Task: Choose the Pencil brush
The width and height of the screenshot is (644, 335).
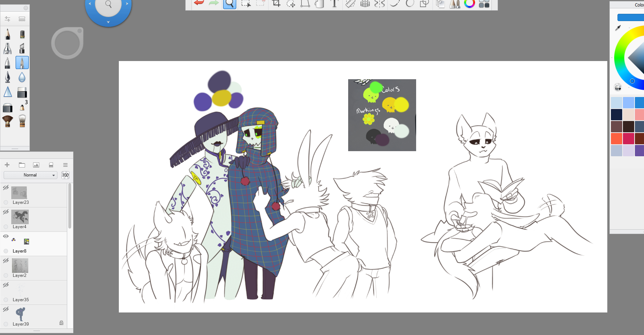Action: pyautogui.click(x=8, y=34)
